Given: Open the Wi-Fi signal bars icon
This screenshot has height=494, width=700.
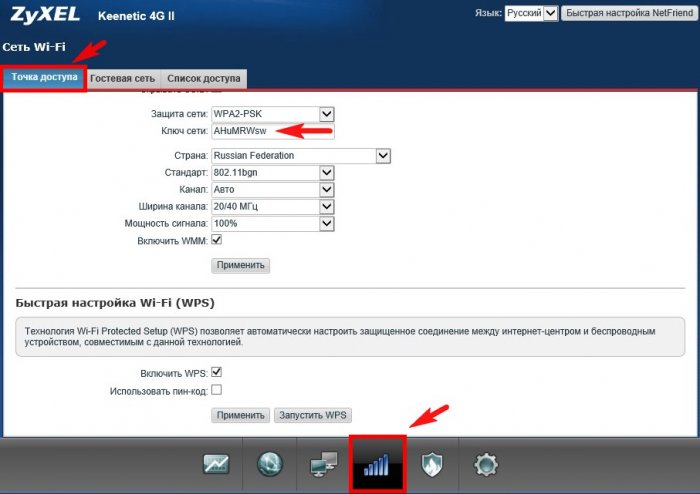Looking at the screenshot, I should tap(377, 464).
